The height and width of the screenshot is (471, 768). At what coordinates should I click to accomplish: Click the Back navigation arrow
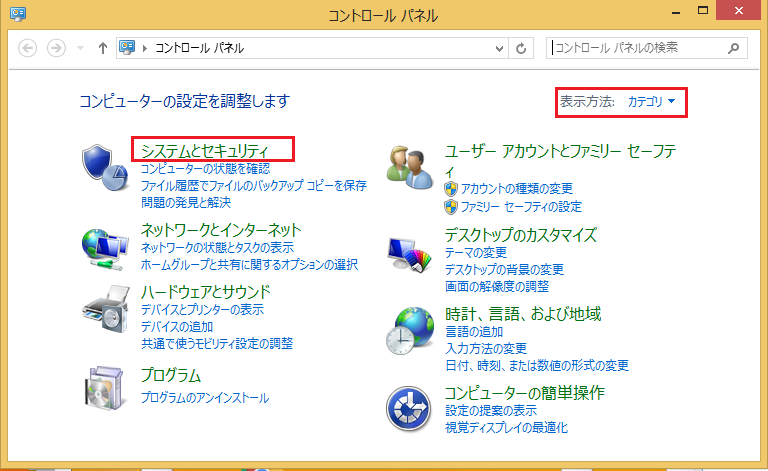pos(27,48)
